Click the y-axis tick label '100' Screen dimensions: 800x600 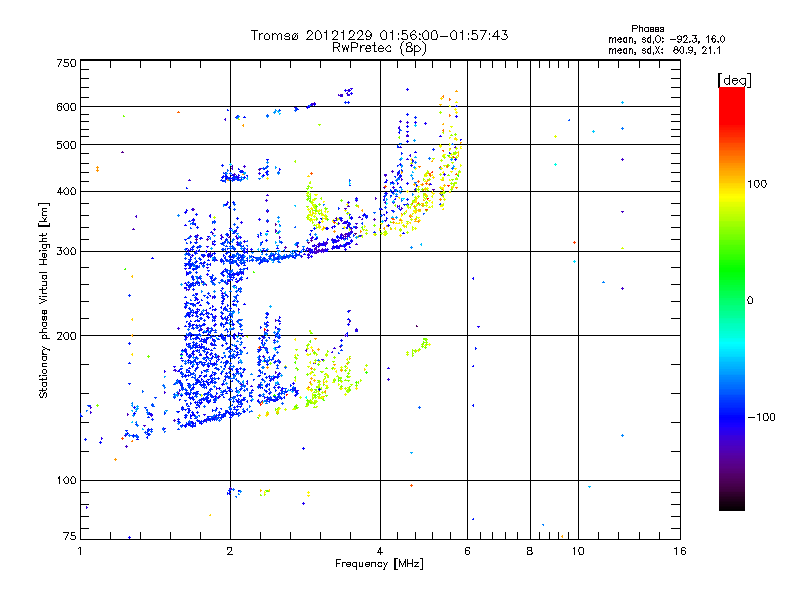click(x=67, y=480)
